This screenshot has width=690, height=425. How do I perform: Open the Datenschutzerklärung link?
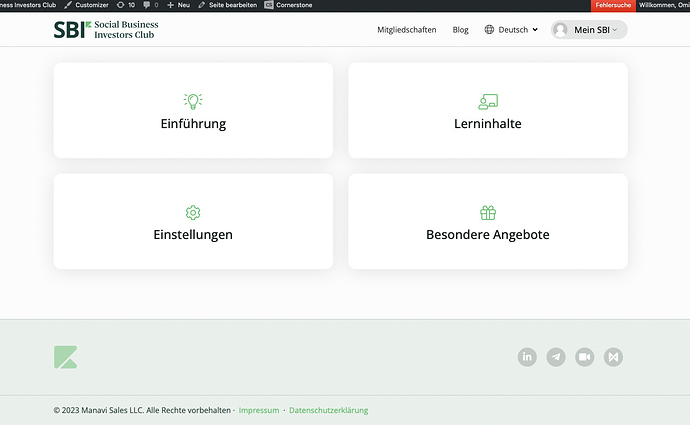click(328, 410)
